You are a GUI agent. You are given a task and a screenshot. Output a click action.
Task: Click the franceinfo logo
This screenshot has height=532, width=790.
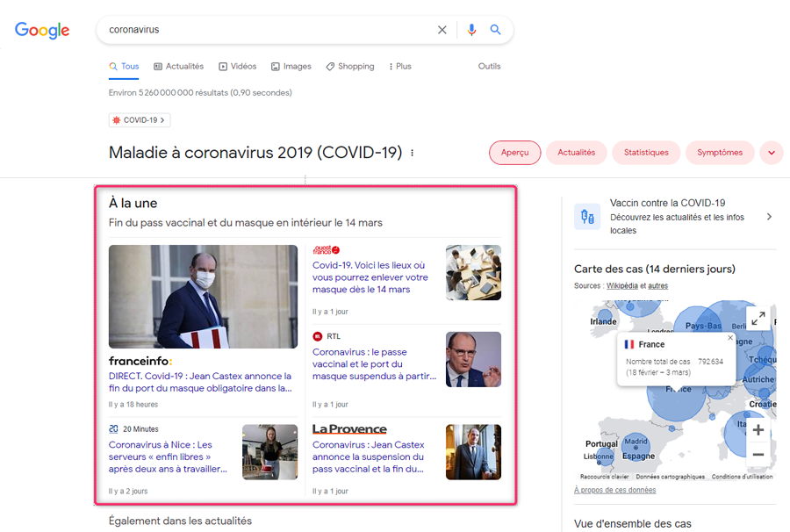tap(140, 361)
